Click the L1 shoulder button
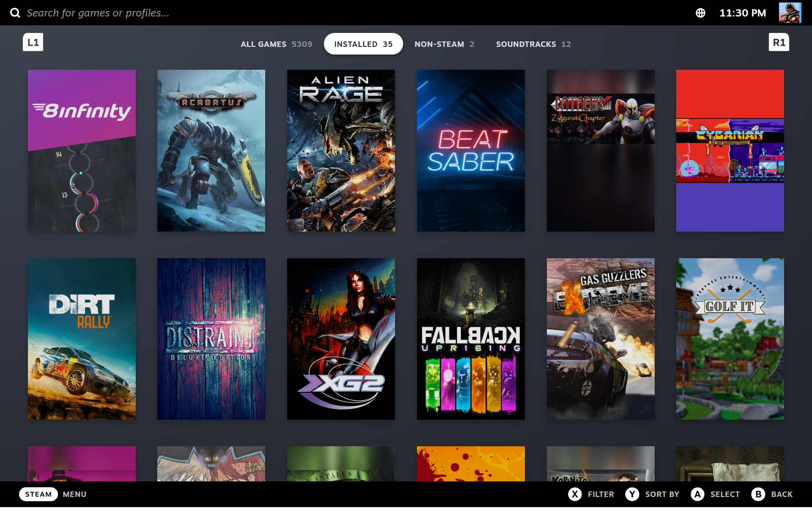 (33, 42)
